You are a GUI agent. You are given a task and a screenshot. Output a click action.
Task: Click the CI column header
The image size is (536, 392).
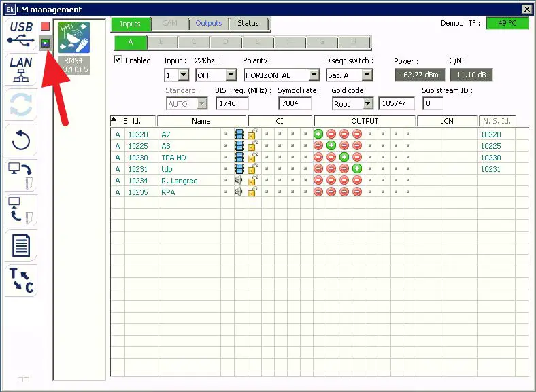280,121
